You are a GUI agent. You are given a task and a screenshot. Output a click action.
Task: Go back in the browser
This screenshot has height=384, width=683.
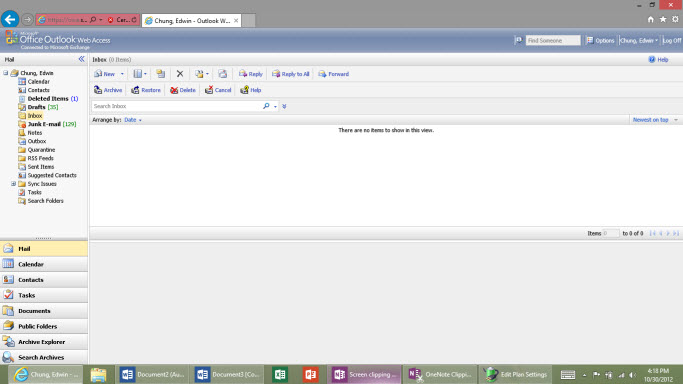tap(10, 20)
